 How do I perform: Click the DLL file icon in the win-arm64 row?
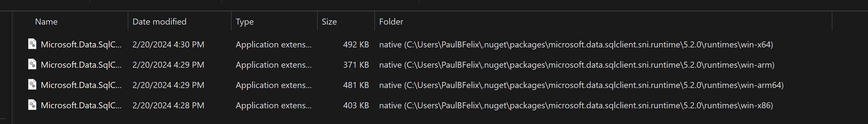pyautogui.click(x=32, y=84)
